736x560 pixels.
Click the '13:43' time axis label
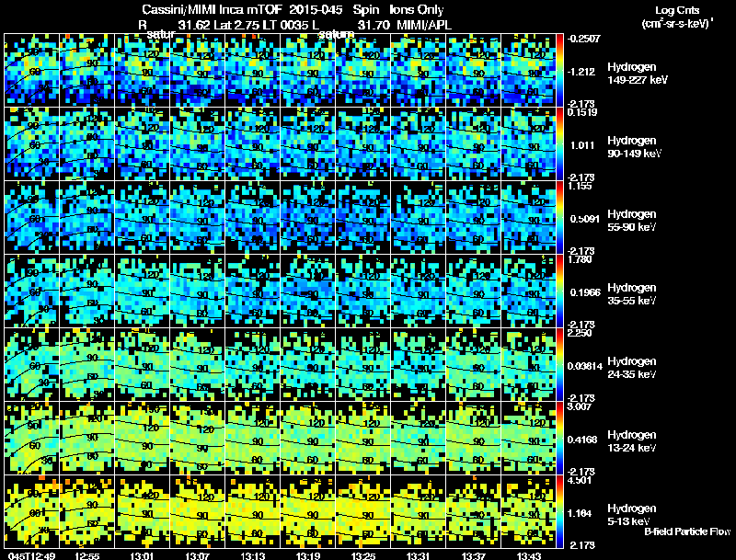click(x=529, y=556)
